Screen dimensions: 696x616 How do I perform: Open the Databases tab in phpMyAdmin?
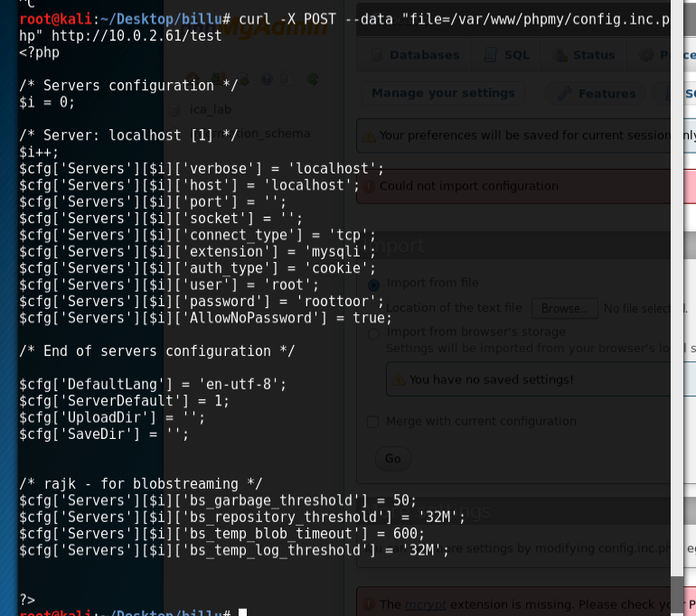pyautogui.click(x=414, y=55)
